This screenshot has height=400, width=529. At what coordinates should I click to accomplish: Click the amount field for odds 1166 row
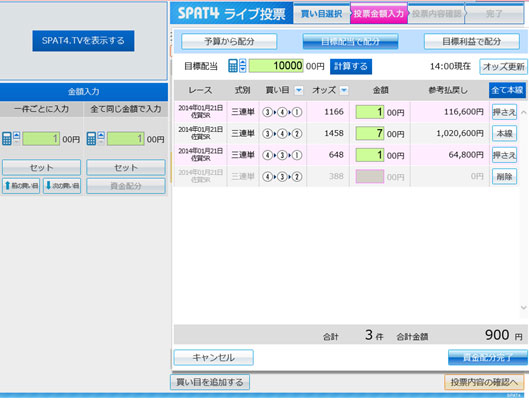[x=370, y=112]
